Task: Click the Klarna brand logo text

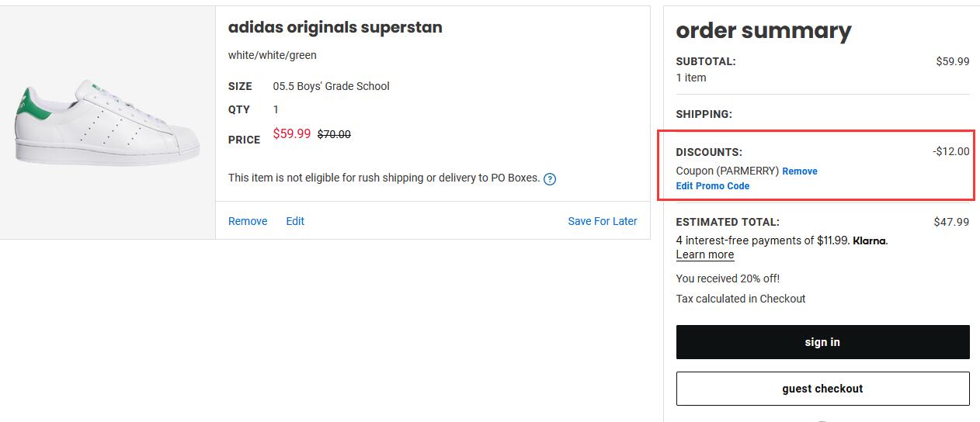Action: [x=870, y=240]
